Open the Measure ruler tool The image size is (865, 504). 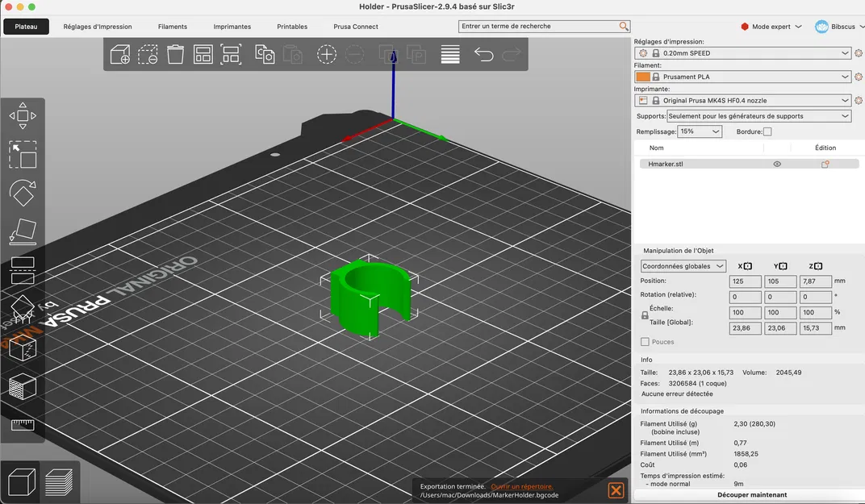[x=23, y=425]
